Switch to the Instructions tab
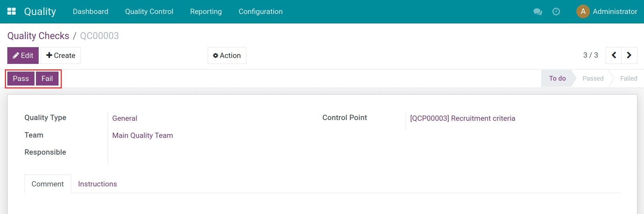 pos(97,184)
